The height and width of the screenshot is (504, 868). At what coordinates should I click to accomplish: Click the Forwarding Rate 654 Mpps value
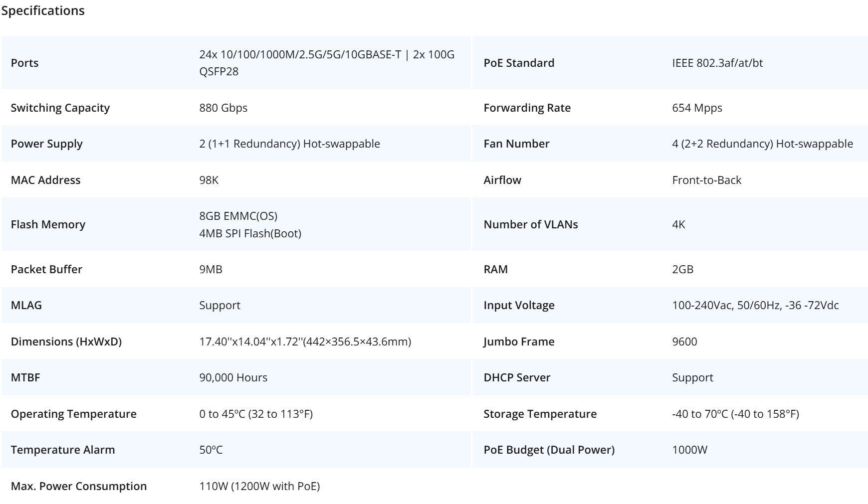coord(697,108)
